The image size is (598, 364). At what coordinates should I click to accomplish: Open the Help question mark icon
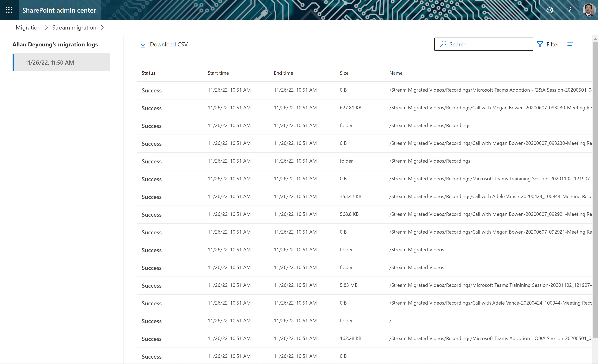[x=569, y=10]
